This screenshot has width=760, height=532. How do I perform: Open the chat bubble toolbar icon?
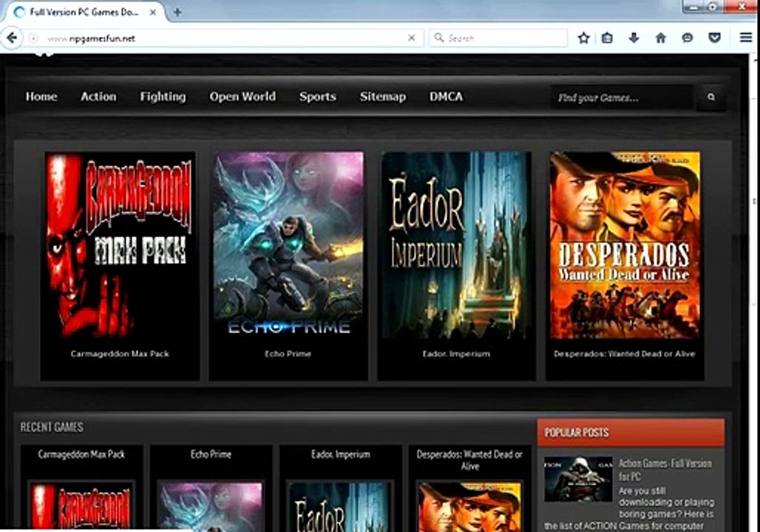[688, 38]
